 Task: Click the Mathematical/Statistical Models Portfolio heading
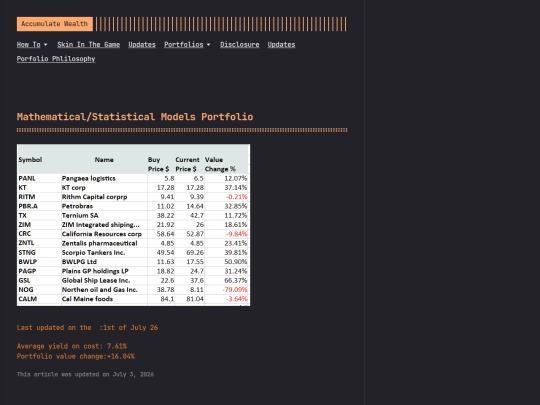tap(135, 117)
